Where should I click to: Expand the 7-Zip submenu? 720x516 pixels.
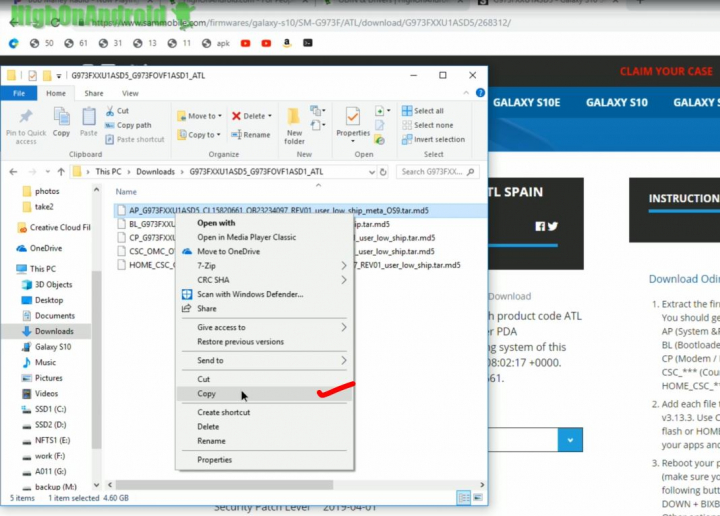[x=264, y=265]
